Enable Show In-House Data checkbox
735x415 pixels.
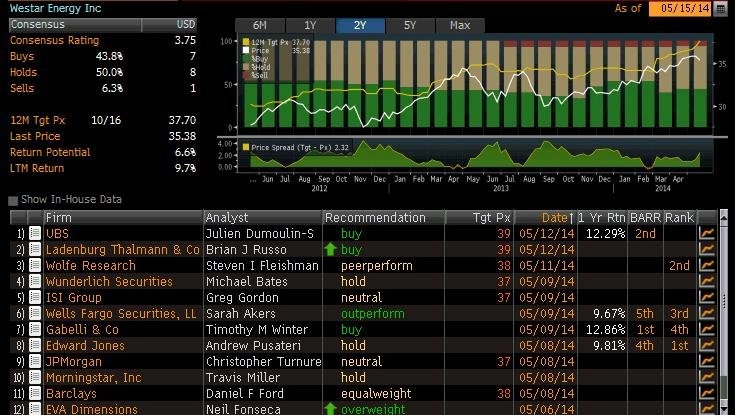13,201
